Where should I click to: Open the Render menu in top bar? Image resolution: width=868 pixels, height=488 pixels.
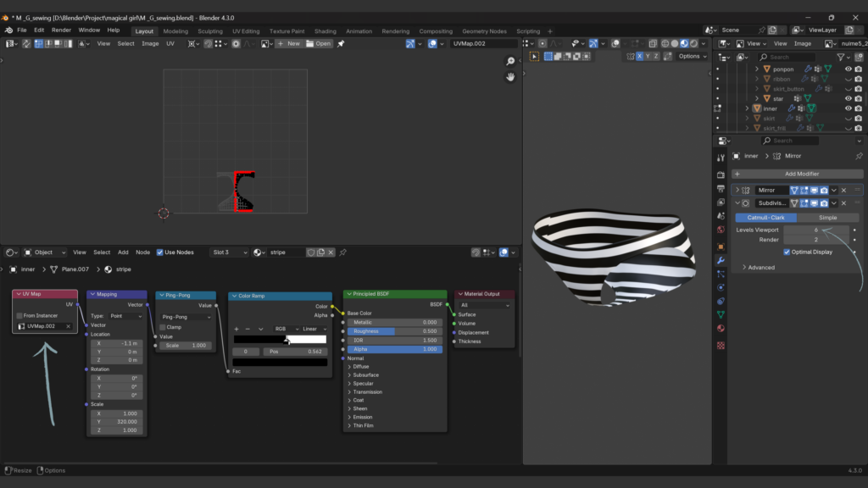(x=61, y=30)
